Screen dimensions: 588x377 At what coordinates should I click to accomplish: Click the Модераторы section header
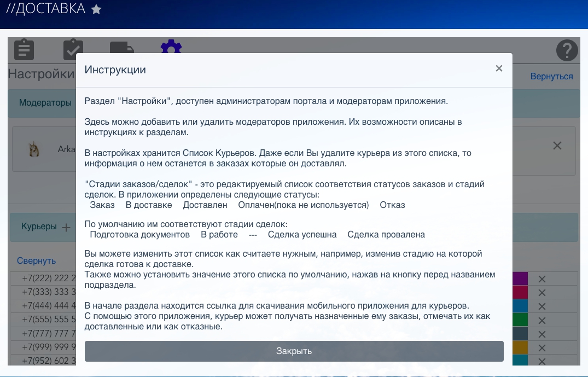pyautogui.click(x=45, y=103)
